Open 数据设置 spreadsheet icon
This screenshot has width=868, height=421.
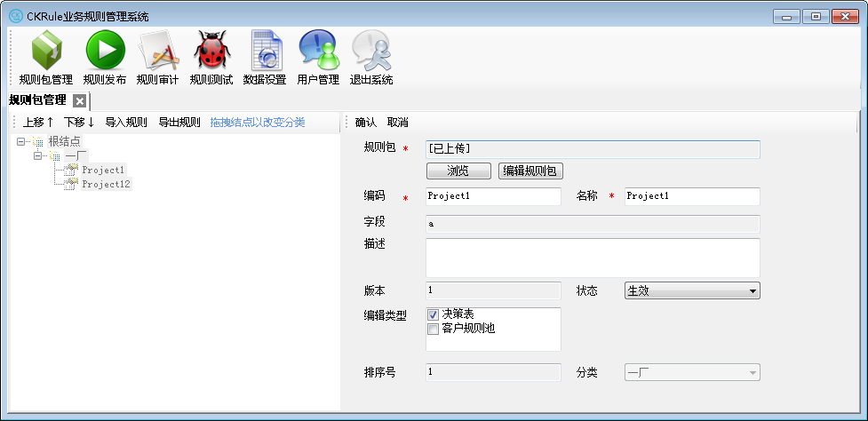(x=265, y=51)
